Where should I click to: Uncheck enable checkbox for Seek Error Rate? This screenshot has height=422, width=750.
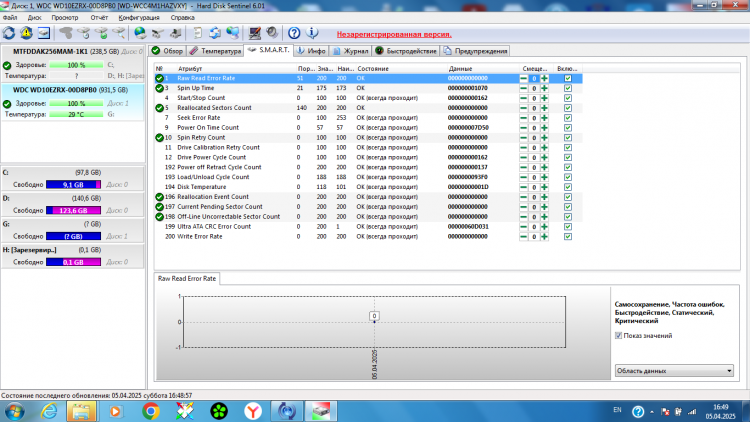568,118
